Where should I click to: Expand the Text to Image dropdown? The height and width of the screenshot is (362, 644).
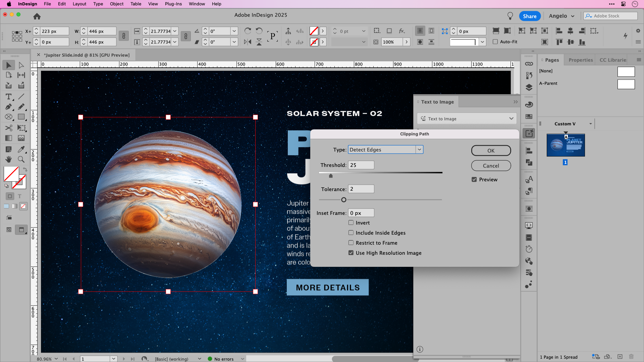(511, 118)
